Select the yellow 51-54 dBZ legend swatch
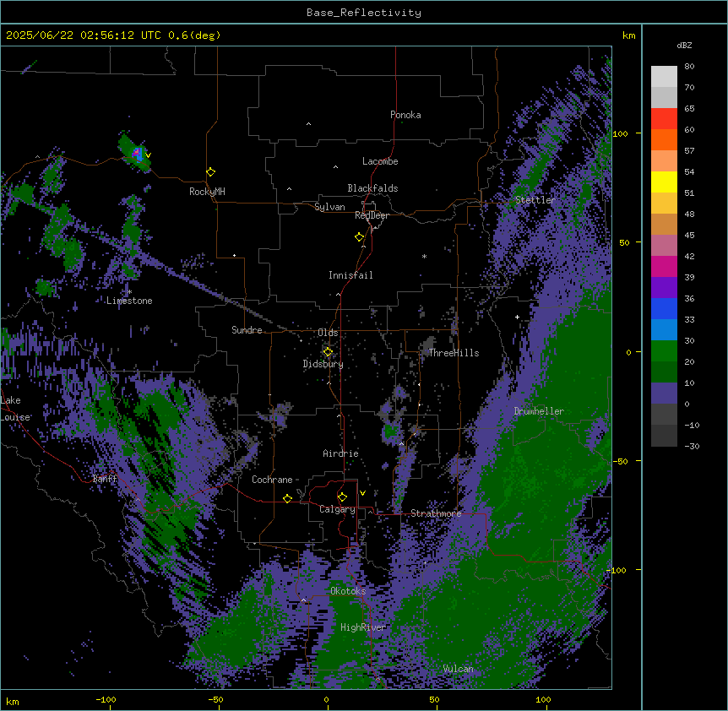728x711 pixels. click(x=664, y=182)
